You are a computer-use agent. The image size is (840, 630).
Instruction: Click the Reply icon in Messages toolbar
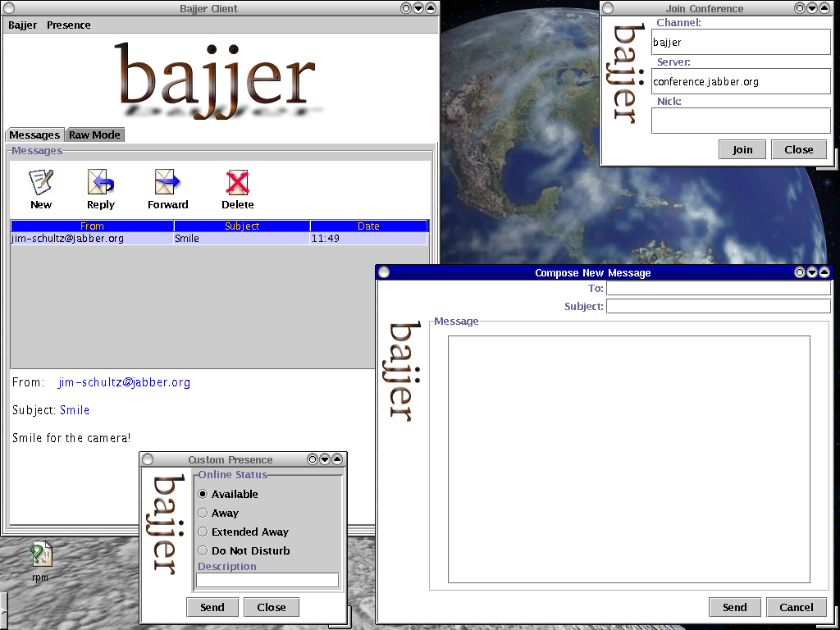[x=101, y=182]
